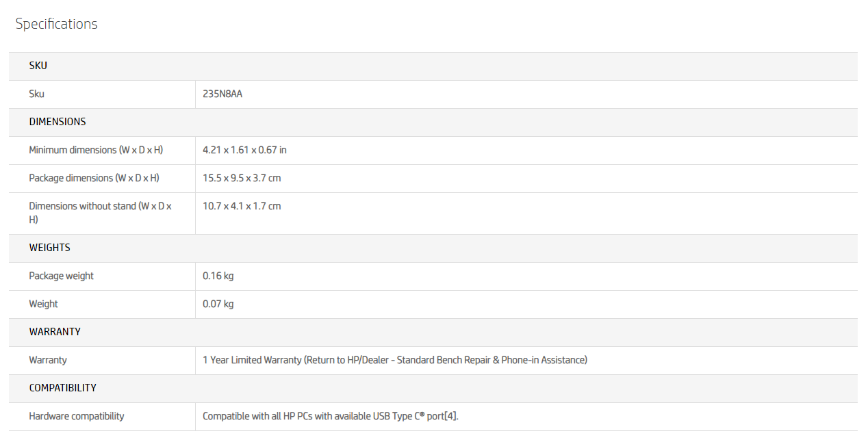Click the SKU section header row

38,66
